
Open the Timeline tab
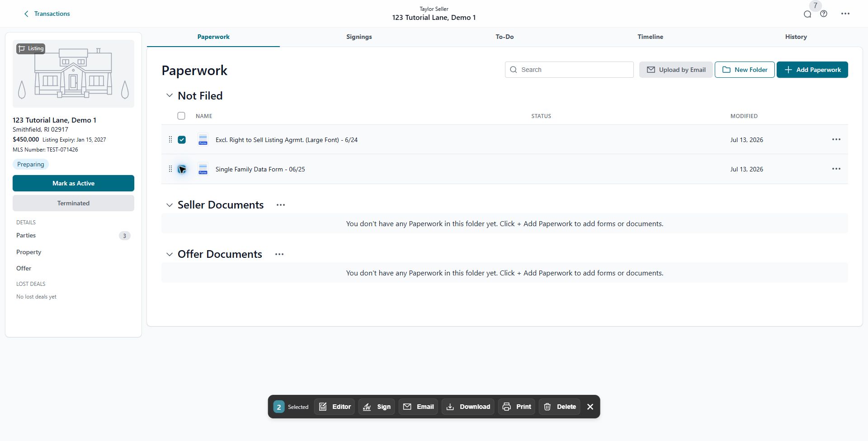point(650,37)
